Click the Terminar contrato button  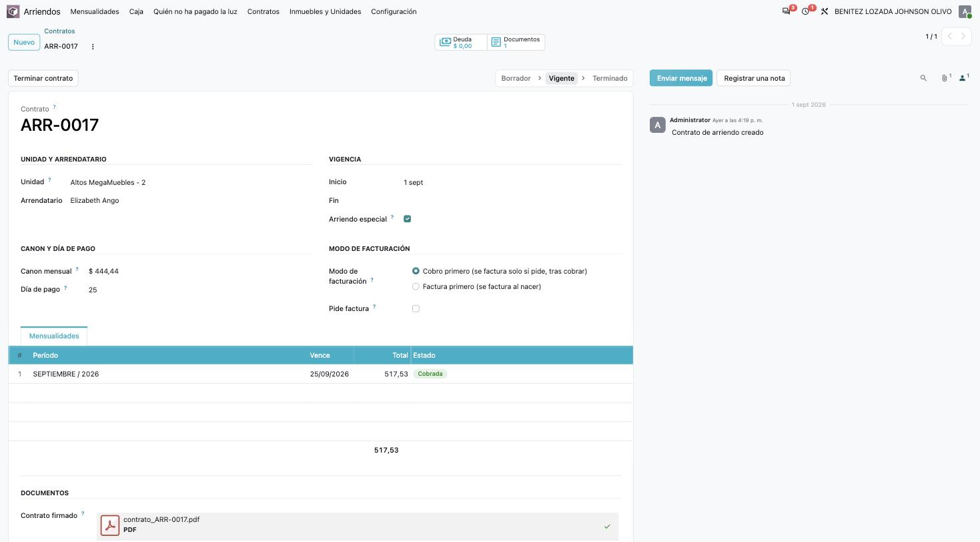pos(43,78)
